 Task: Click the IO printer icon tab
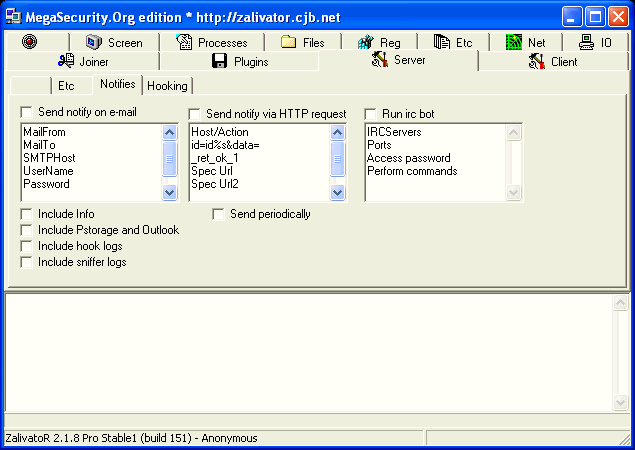594,43
